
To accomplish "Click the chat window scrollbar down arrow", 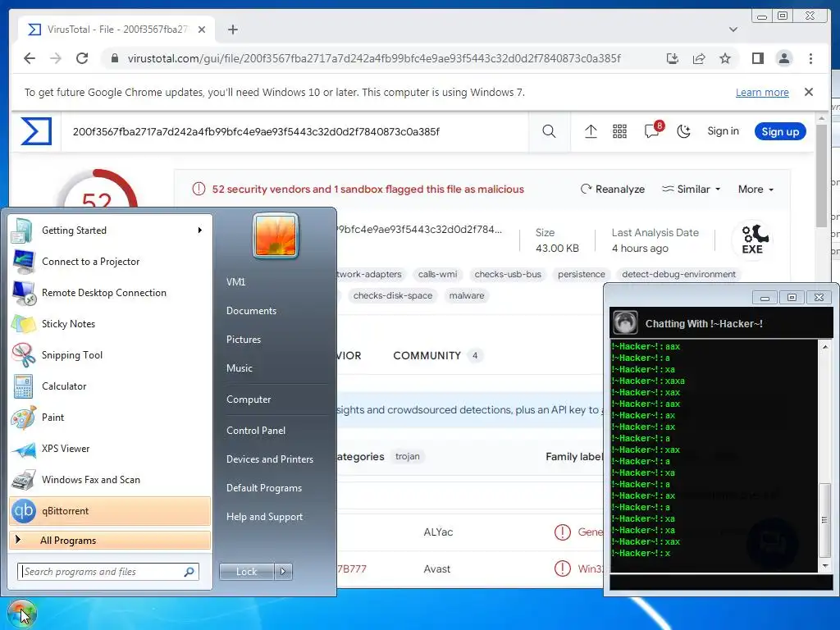I will point(825,566).
